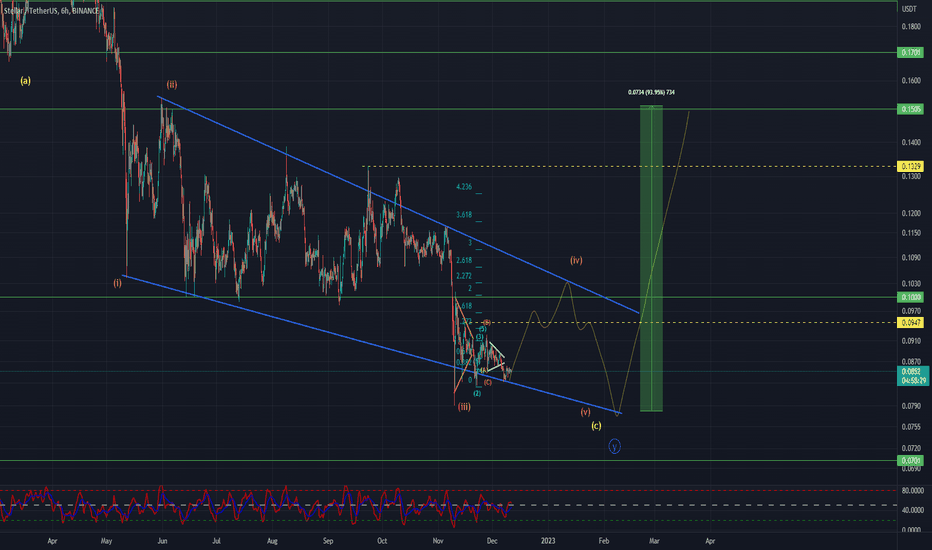
Task: Click the 0.1600 price axis value
Action: point(911,81)
